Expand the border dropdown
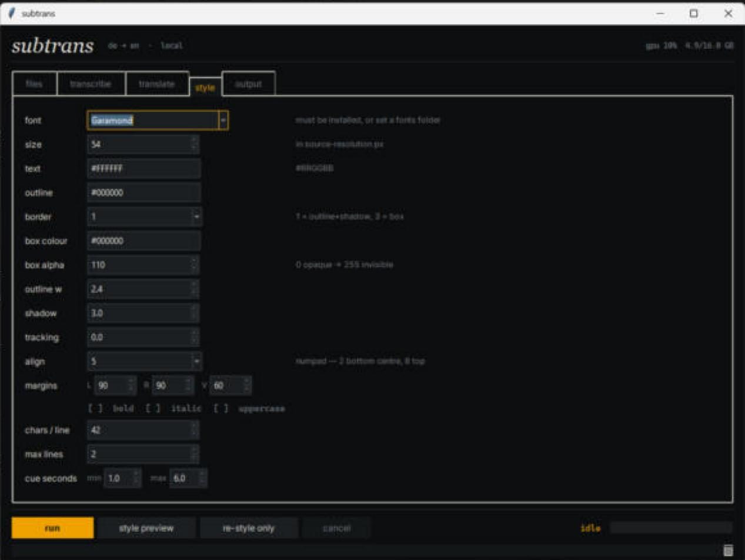This screenshot has width=745, height=560. (x=196, y=216)
